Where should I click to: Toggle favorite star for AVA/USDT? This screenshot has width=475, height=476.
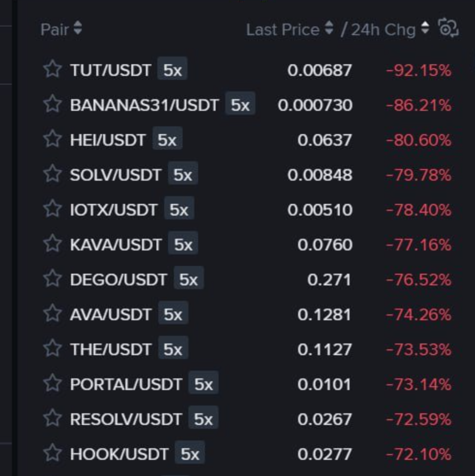[52, 314]
